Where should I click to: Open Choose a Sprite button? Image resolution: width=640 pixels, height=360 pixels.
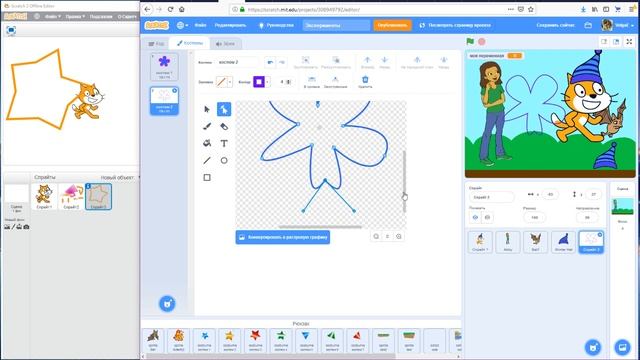point(593,347)
